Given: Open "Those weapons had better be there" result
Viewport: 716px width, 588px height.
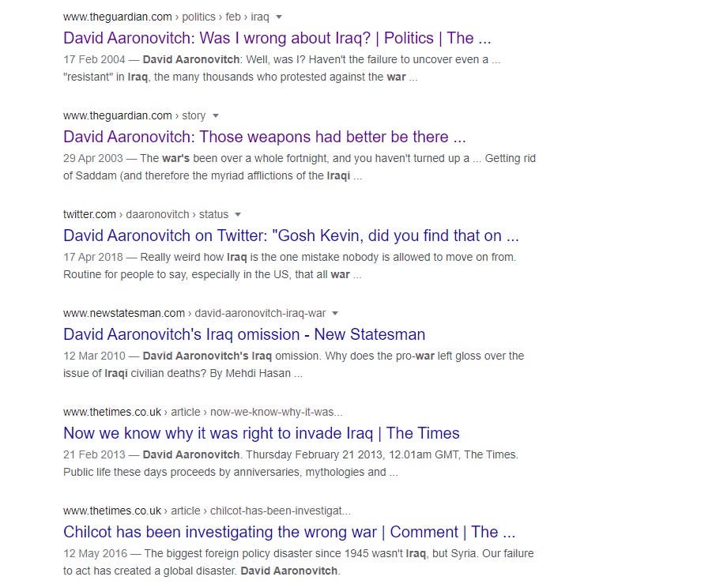Looking at the screenshot, I should click(x=265, y=137).
